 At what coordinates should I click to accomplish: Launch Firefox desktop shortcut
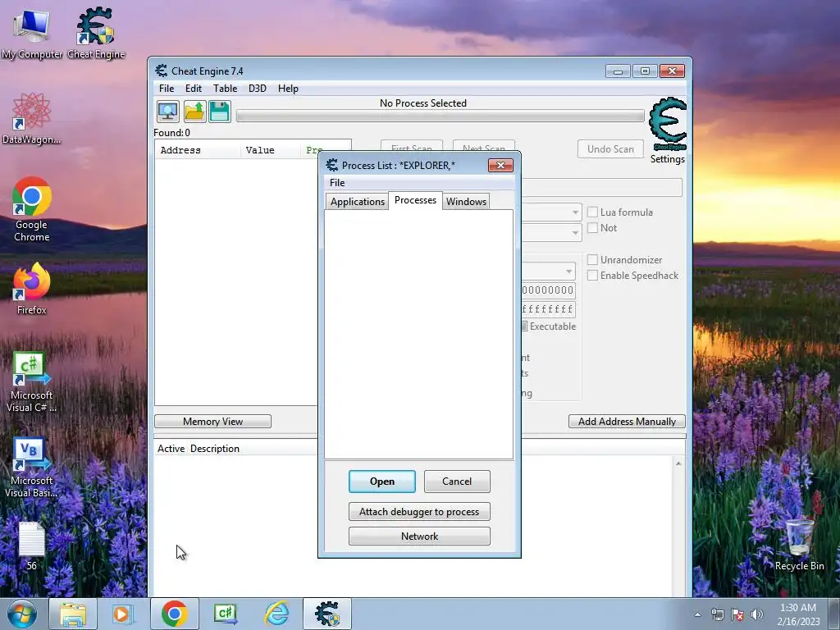click(x=32, y=289)
